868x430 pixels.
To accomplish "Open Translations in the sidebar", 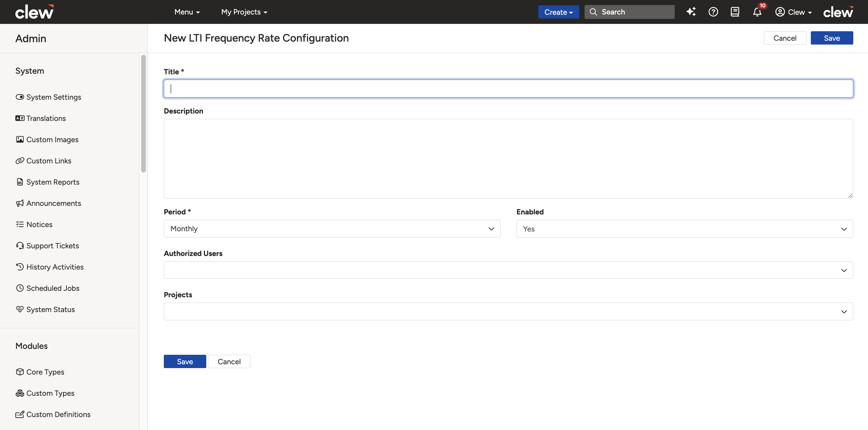I will tap(46, 118).
